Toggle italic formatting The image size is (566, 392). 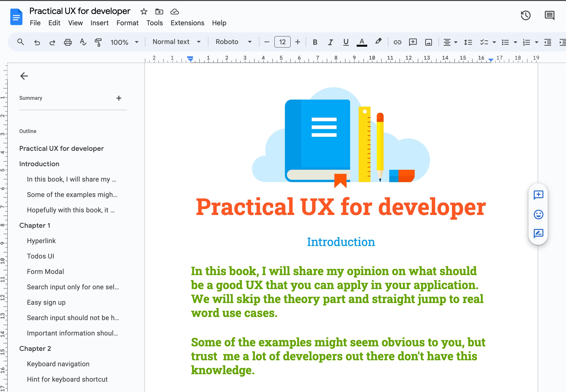click(x=330, y=42)
